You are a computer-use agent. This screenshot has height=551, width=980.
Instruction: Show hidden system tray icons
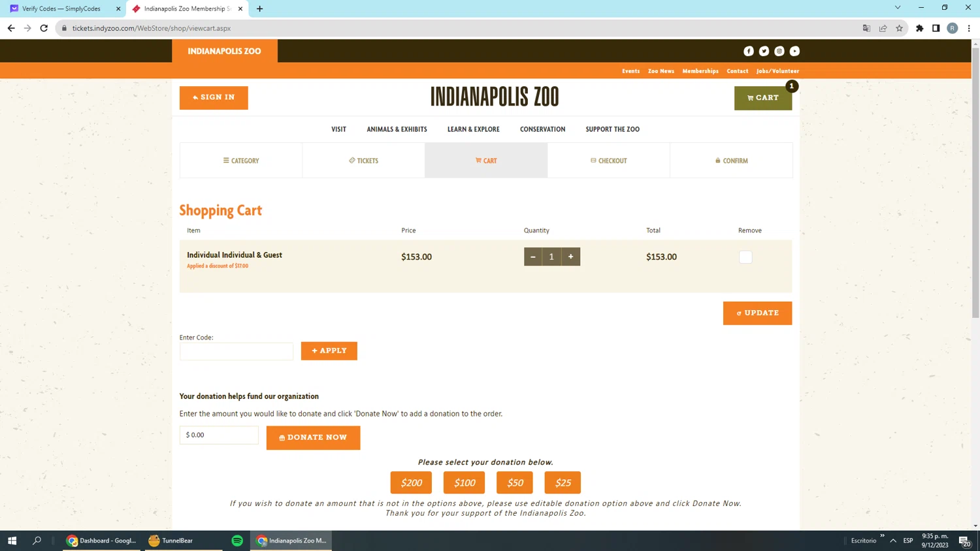coord(893,541)
